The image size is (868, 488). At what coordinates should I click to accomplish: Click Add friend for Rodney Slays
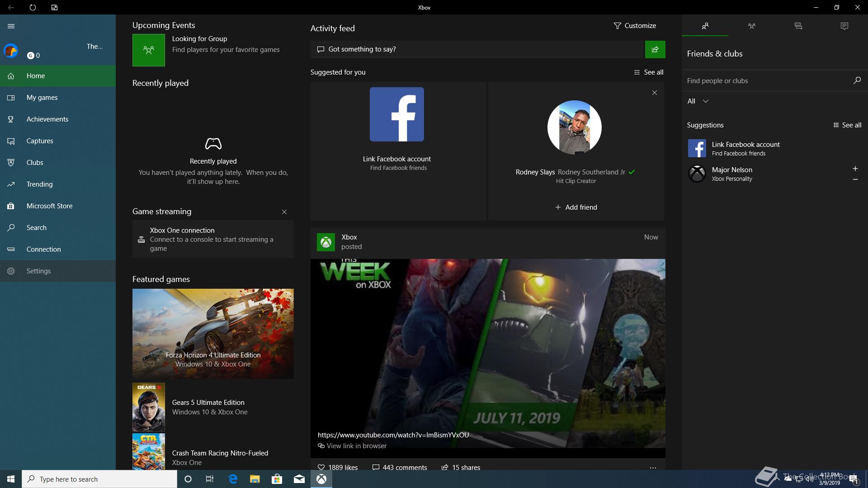tap(576, 207)
